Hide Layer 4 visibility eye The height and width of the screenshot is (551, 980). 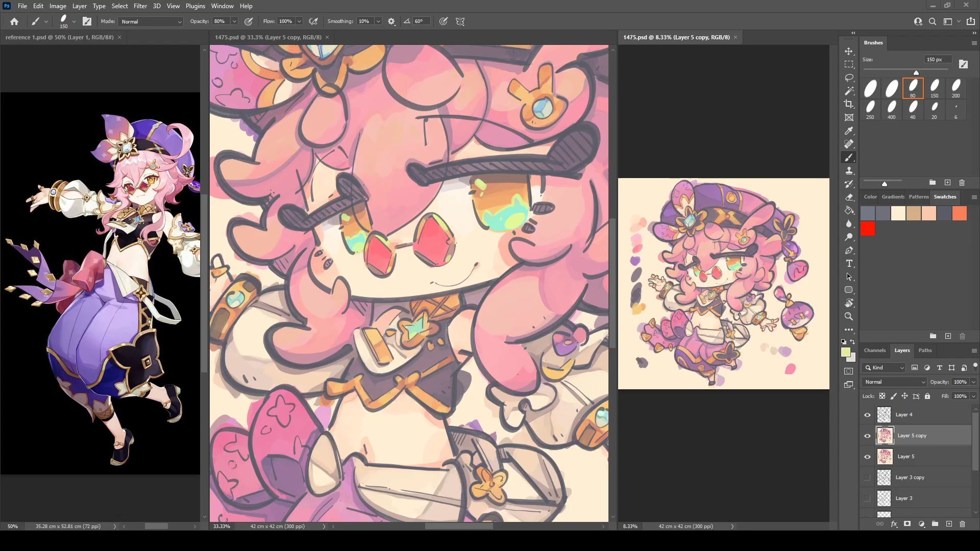867,415
